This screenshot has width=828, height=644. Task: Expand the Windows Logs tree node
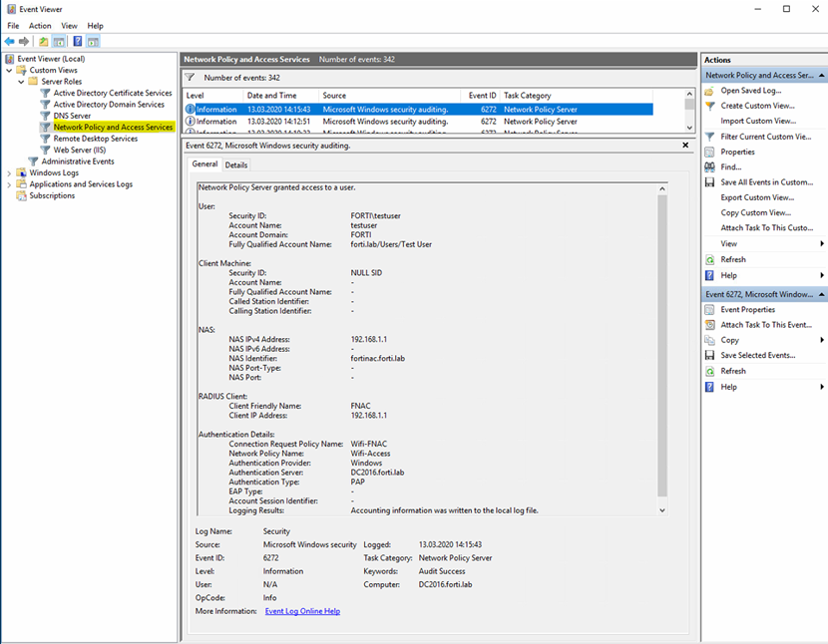[9, 172]
